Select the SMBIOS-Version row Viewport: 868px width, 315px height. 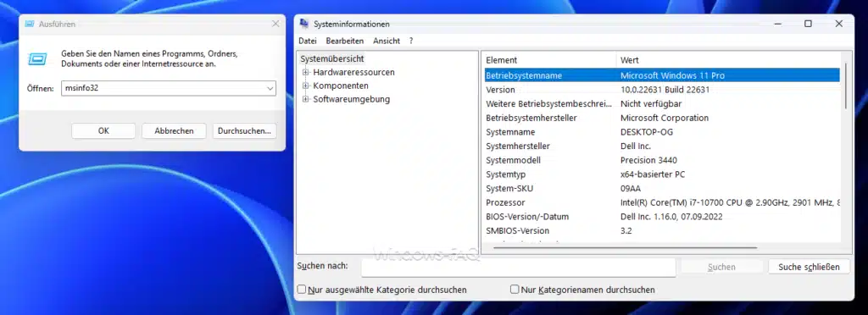[662, 231]
